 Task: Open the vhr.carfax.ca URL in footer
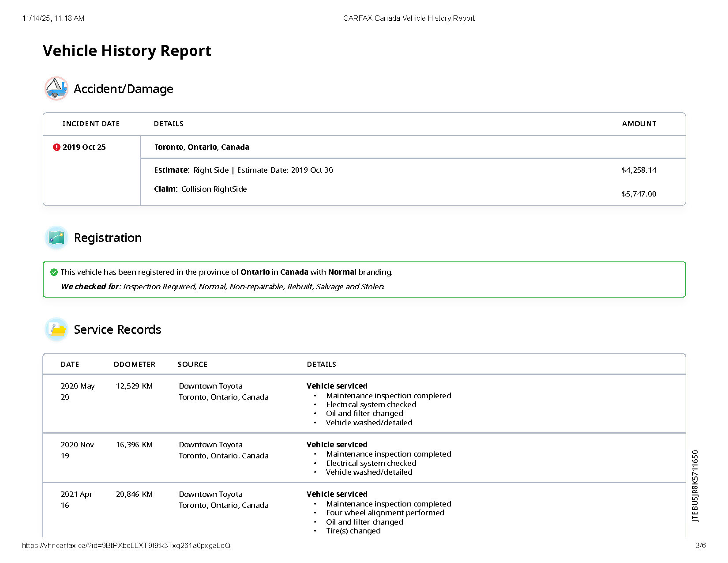click(126, 545)
